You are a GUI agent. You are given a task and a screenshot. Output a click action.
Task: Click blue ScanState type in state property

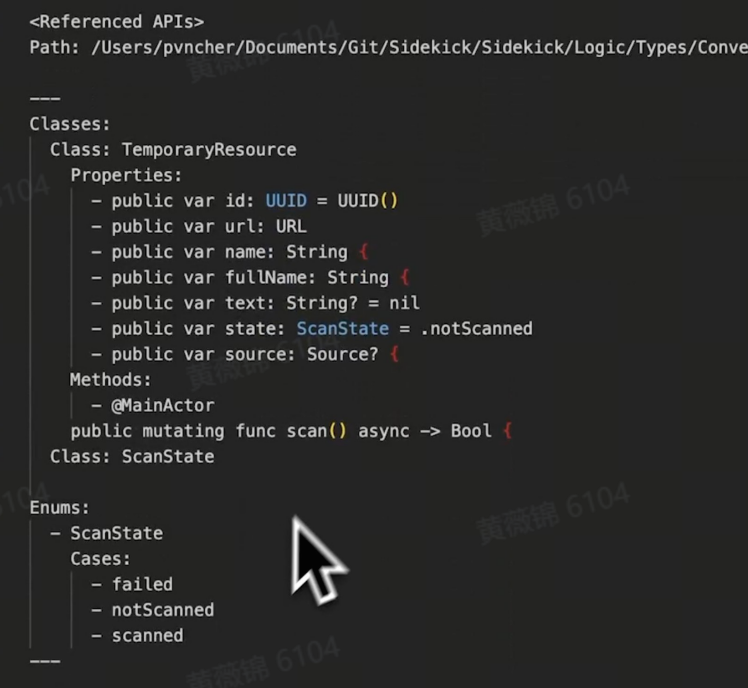click(343, 328)
